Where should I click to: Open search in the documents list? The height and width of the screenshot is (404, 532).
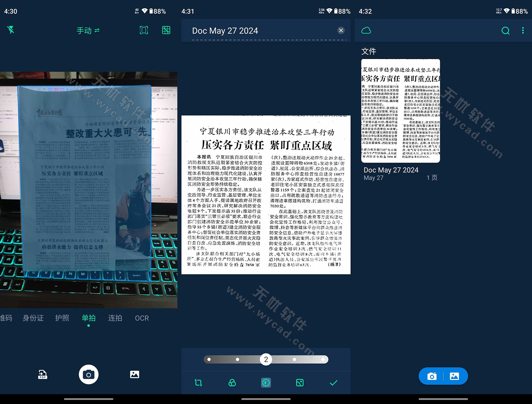(505, 30)
